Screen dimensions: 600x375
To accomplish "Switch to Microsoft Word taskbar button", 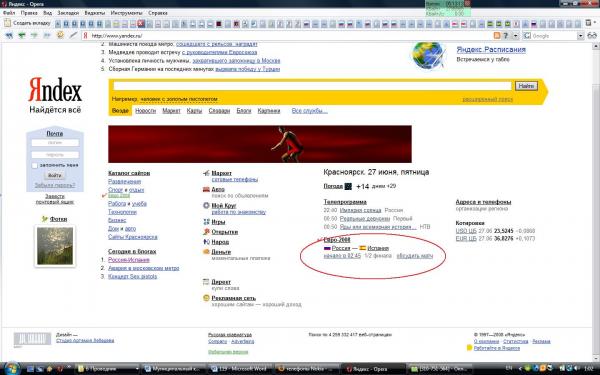I will click(240, 368).
